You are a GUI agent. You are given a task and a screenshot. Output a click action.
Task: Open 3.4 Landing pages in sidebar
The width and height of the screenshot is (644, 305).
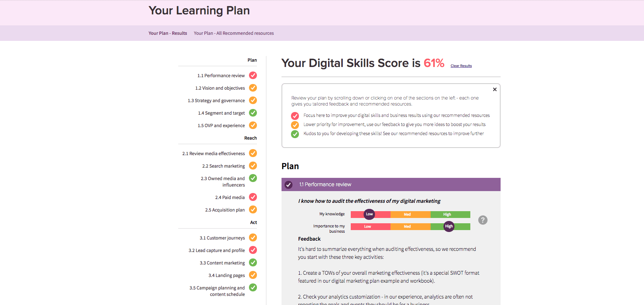click(x=226, y=275)
